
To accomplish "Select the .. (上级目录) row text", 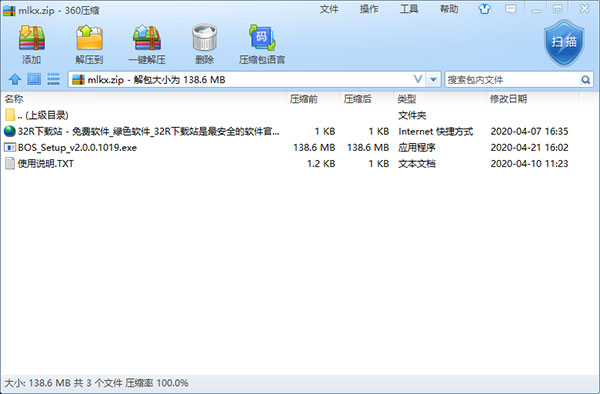I will click(x=43, y=115).
